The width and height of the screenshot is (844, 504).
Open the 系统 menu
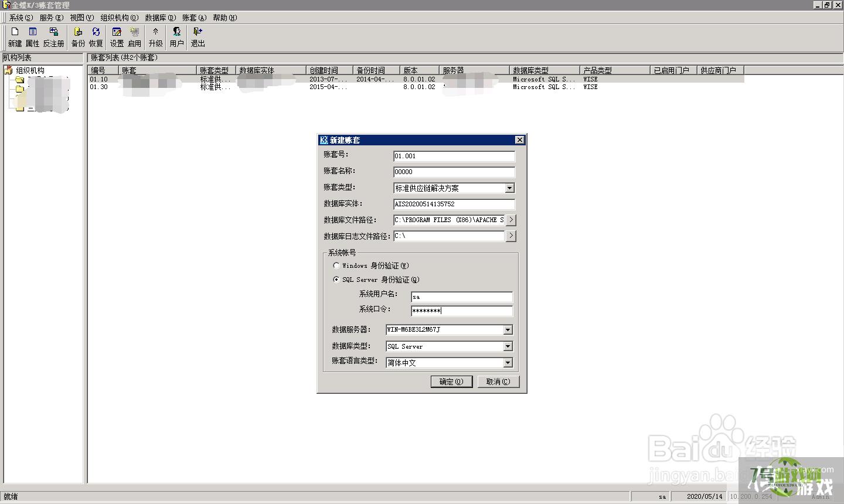pyautogui.click(x=21, y=18)
